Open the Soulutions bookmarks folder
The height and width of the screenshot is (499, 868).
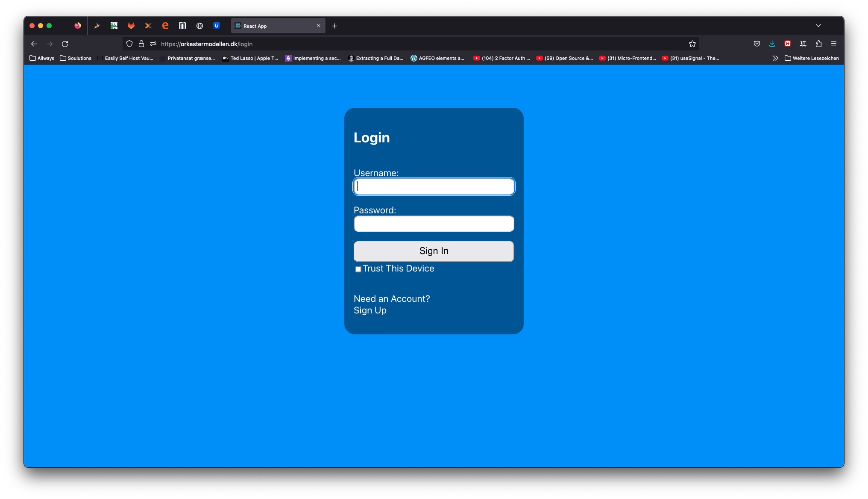(76, 58)
